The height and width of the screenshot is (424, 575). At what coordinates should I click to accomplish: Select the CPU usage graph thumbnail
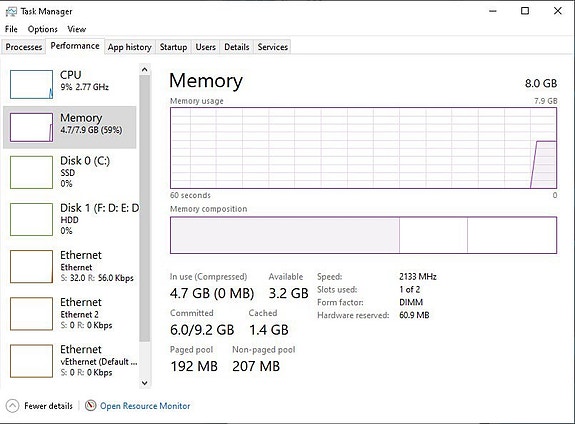tap(32, 84)
